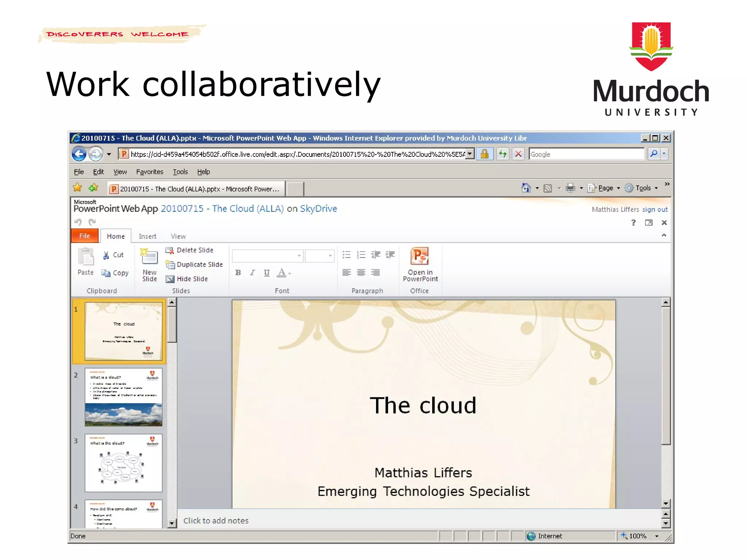The width and height of the screenshot is (747, 560).
Task: Click the numbered list icon
Action: click(x=361, y=255)
